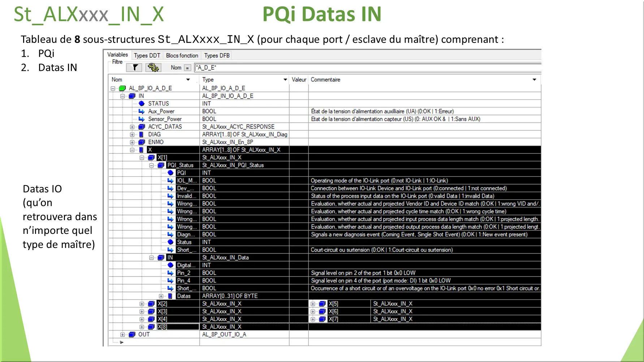Collapse the IN St_ALXxxx_IN_Data node
644x362 pixels.
152,258
